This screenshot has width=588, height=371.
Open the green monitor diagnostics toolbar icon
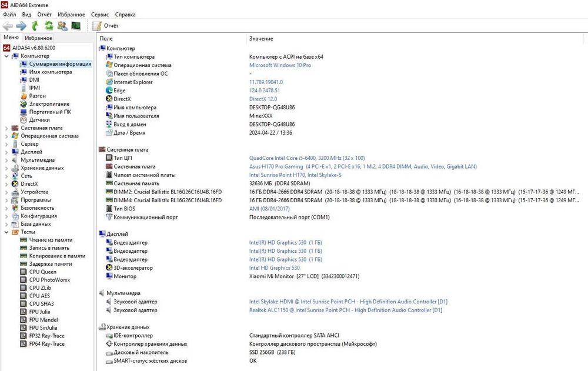(x=76, y=26)
